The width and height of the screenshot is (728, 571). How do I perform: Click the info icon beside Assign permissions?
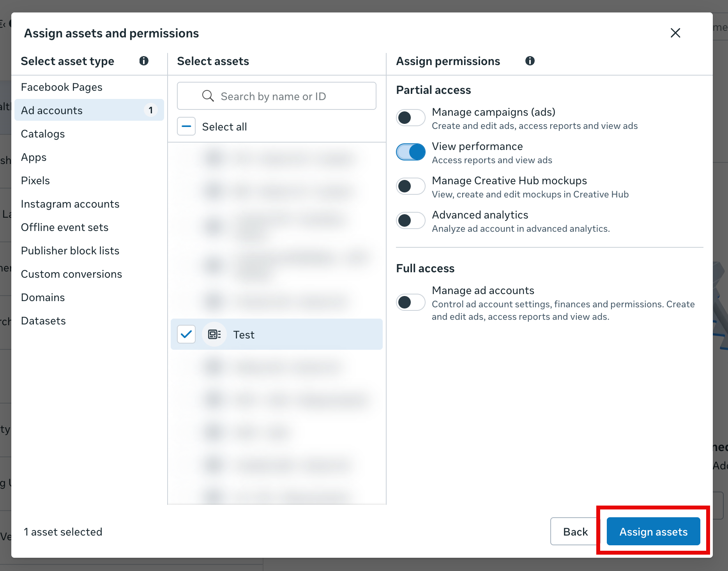(530, 61)
